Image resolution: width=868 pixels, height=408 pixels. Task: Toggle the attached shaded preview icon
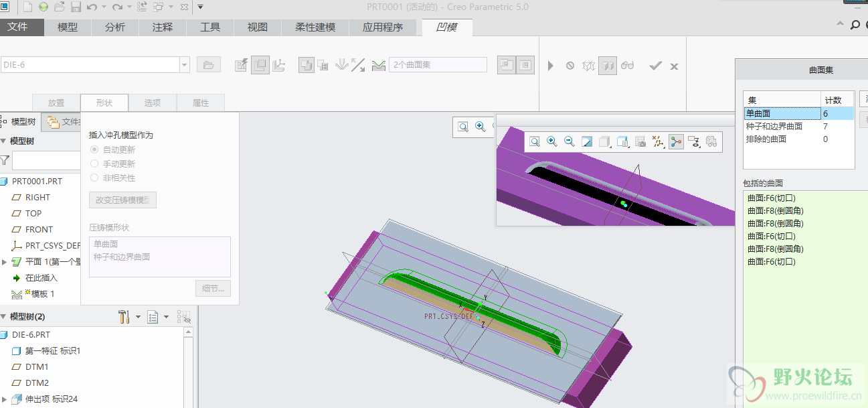pyautogui.click(x=608, y=66)
